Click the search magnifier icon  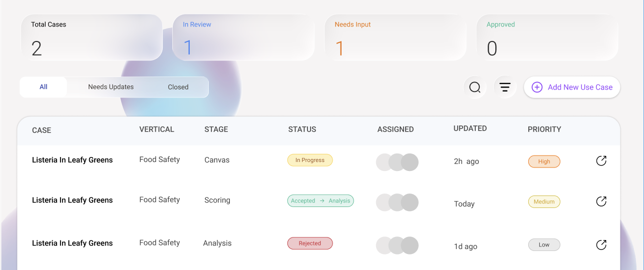click(x=475, y=87)
